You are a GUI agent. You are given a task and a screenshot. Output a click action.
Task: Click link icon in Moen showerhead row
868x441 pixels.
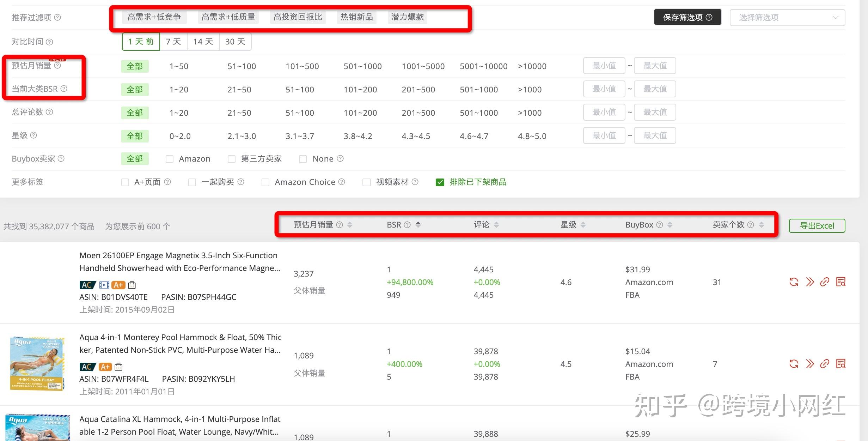point(824,282)
